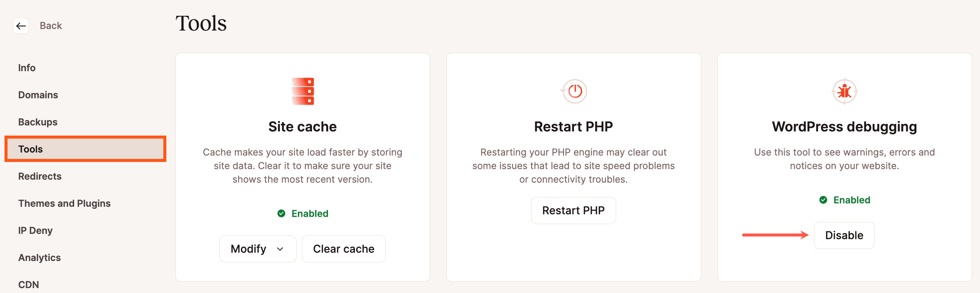Click the chevron on the Modify button

coord(280,249)
